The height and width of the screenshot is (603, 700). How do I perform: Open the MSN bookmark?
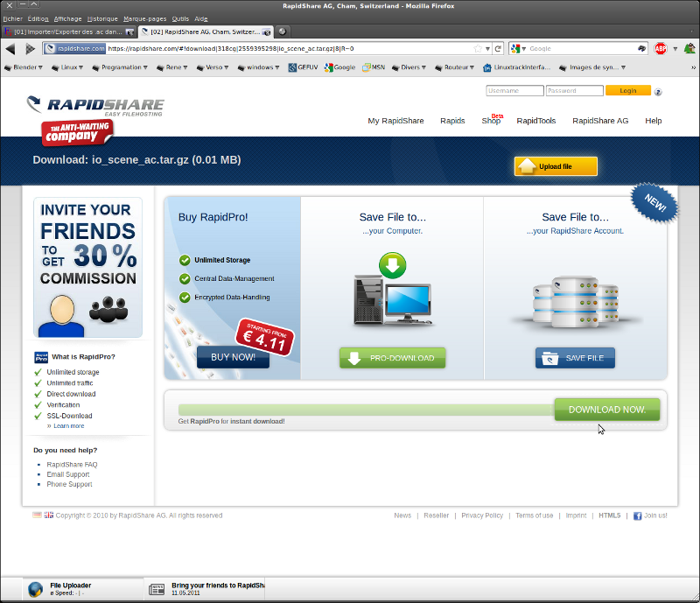tap(374, 67)
